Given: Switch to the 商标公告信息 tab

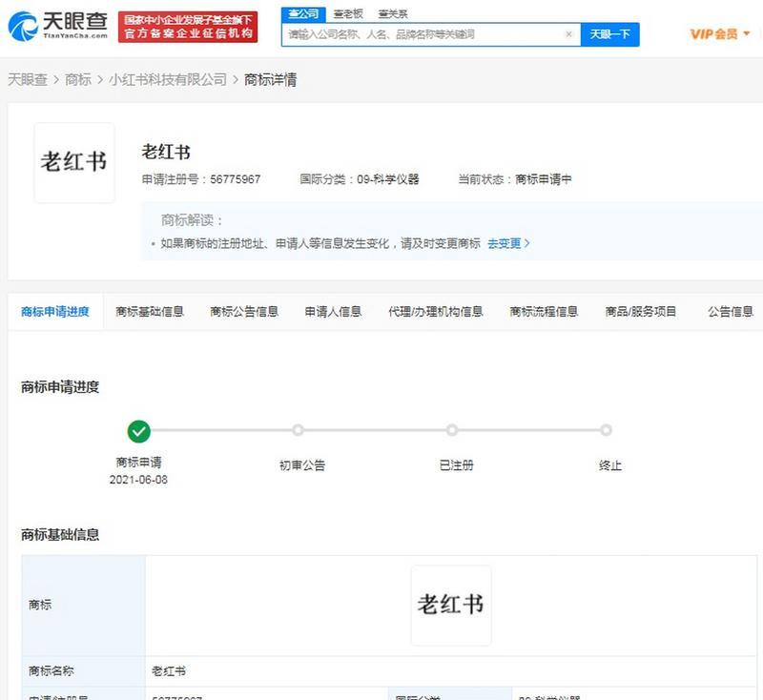Looking at the screenshot, I should pos(244,312).
